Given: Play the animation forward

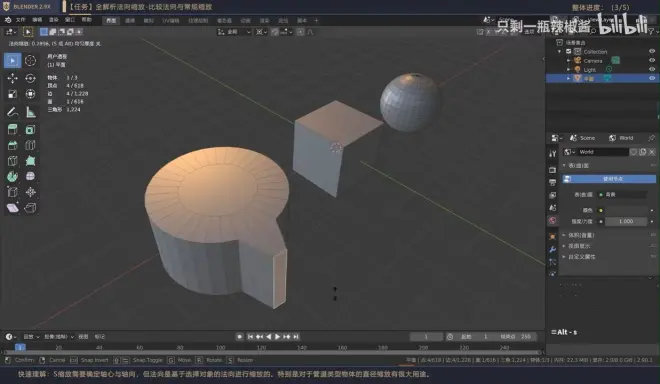Looking at the screenshot, I should click(277, 336).
